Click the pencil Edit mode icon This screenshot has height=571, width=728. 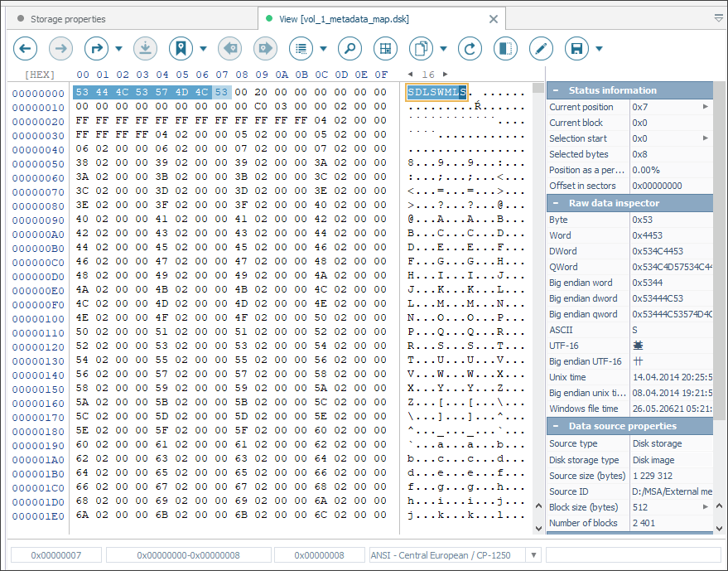[541, 49]
